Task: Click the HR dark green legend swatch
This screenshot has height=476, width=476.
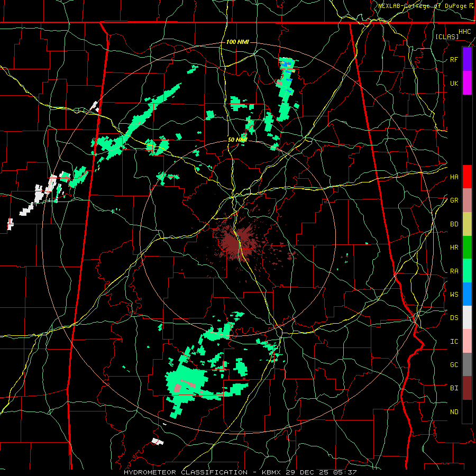Action: 467,248
